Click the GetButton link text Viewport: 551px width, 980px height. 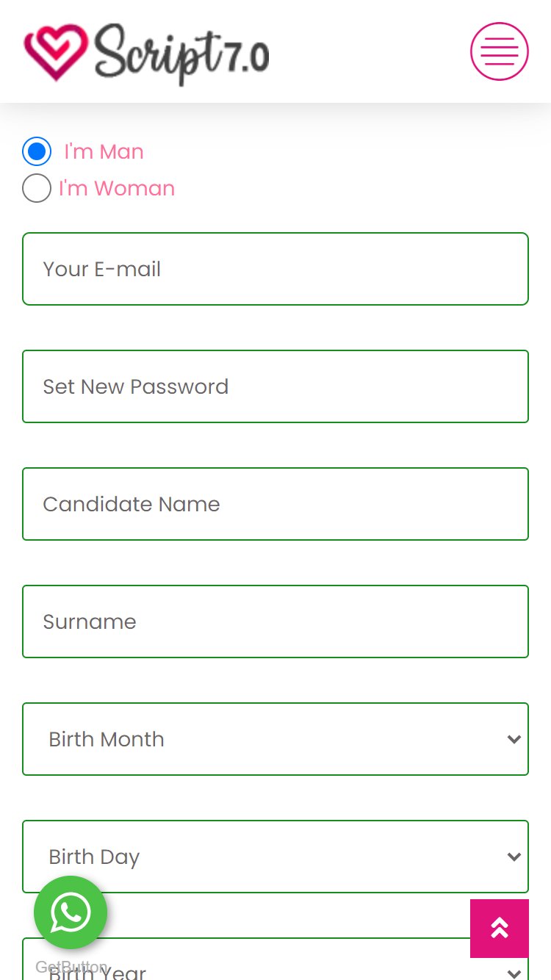[x=71, y=967]
